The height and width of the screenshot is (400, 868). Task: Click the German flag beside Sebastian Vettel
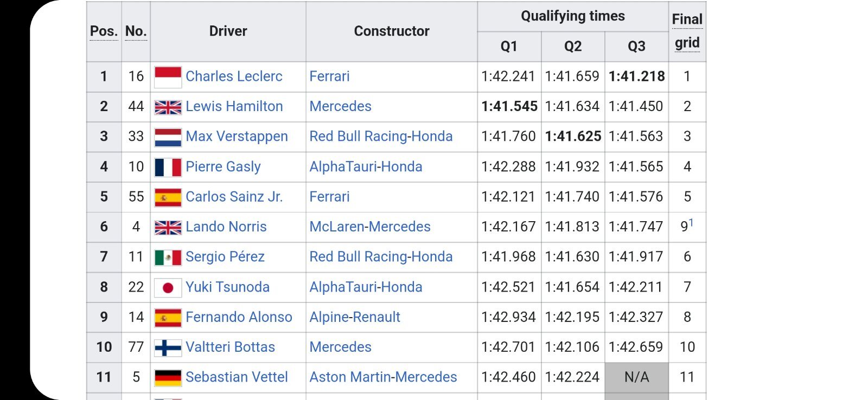[168, 378]
